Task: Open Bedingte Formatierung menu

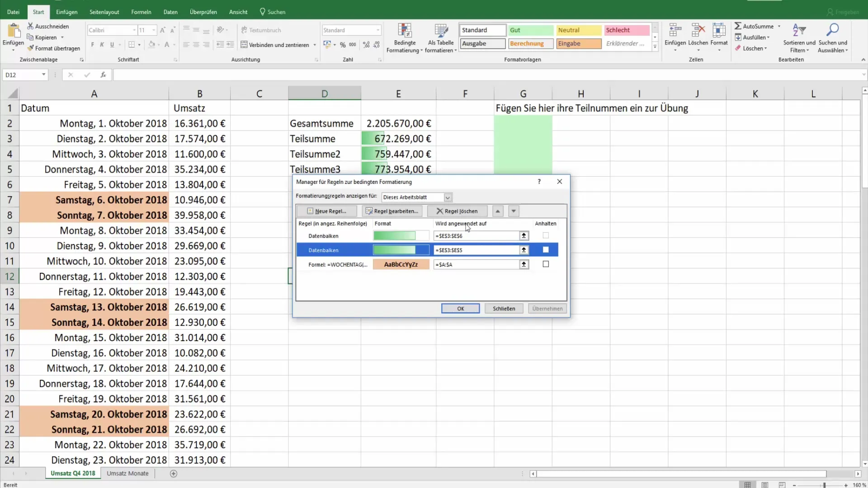Action: tap(405, 38)
